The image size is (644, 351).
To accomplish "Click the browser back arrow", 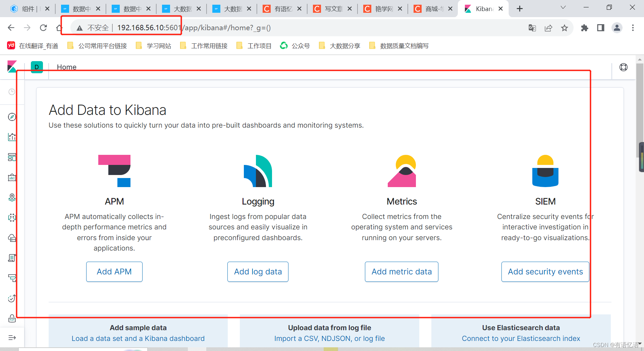I will (11, 28).
